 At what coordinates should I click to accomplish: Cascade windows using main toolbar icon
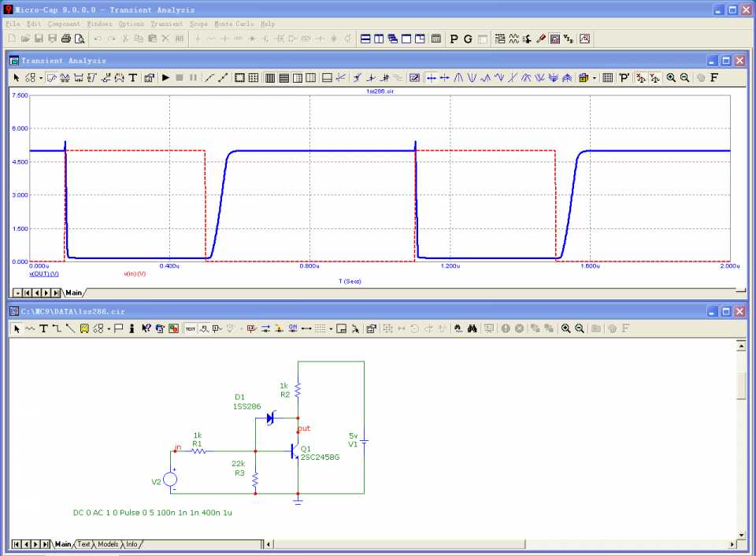(392, 39)
